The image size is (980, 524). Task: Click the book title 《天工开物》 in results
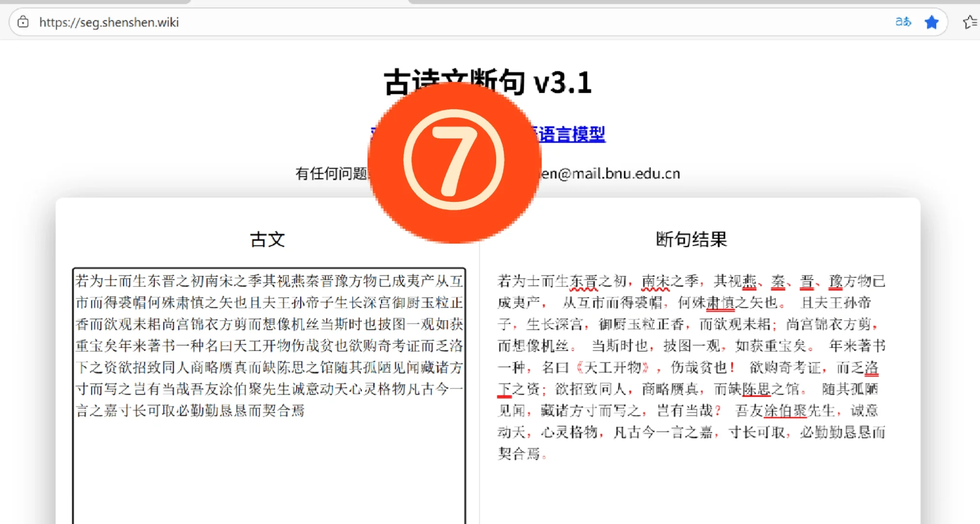pos(612,367)
